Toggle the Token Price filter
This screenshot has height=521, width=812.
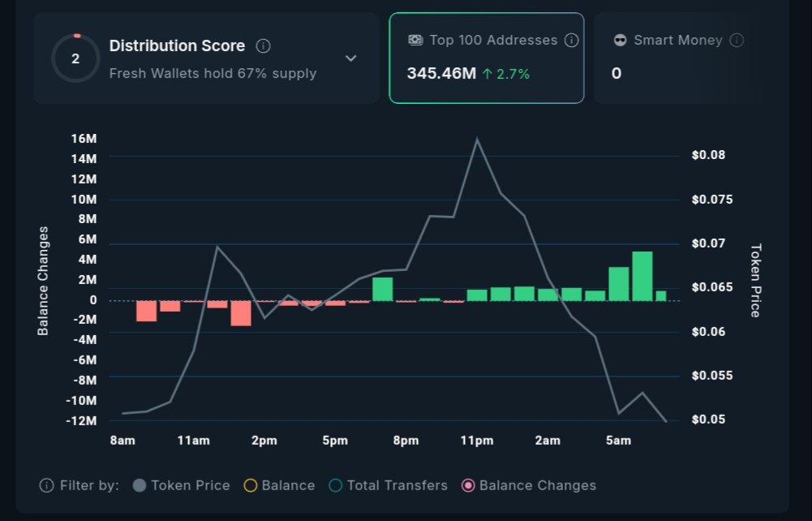[x=140, y=485]
